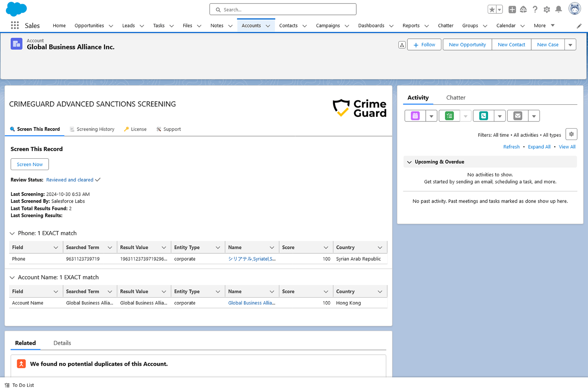Screen dimensions: 588x392
Task: Click the New Task checklist icon
Action: click(449, 116)
